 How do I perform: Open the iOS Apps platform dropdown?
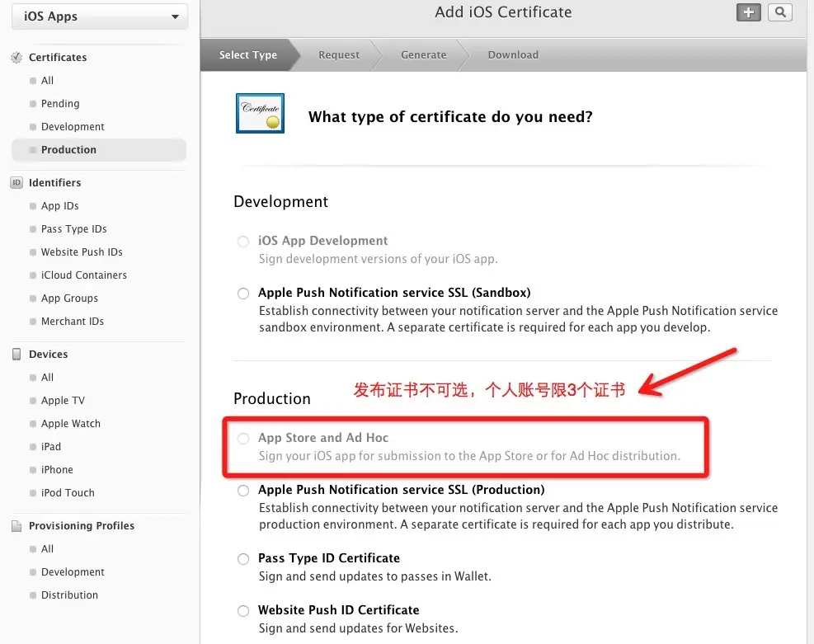tap(100, 16)
